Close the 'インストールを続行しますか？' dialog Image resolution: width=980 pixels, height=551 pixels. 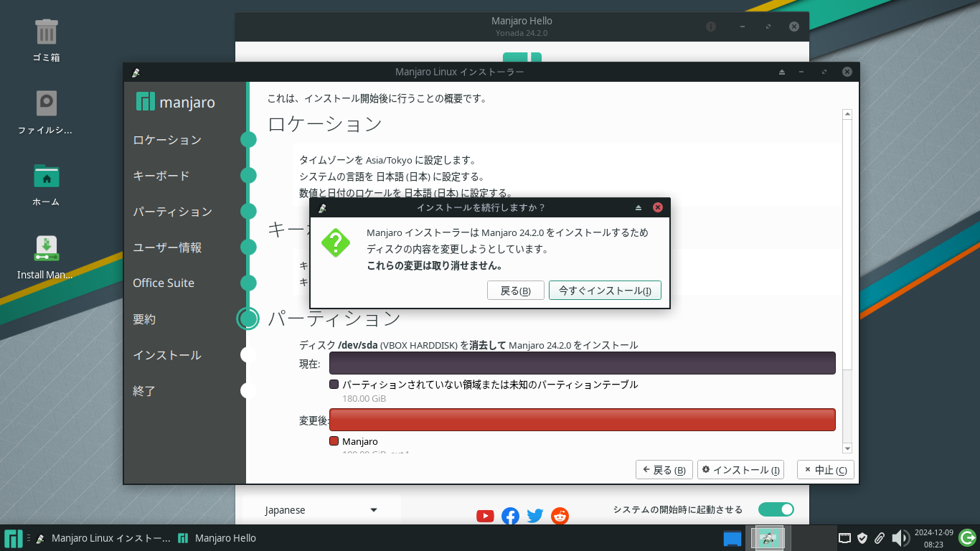pyautogui.click(x=657, y=208)
